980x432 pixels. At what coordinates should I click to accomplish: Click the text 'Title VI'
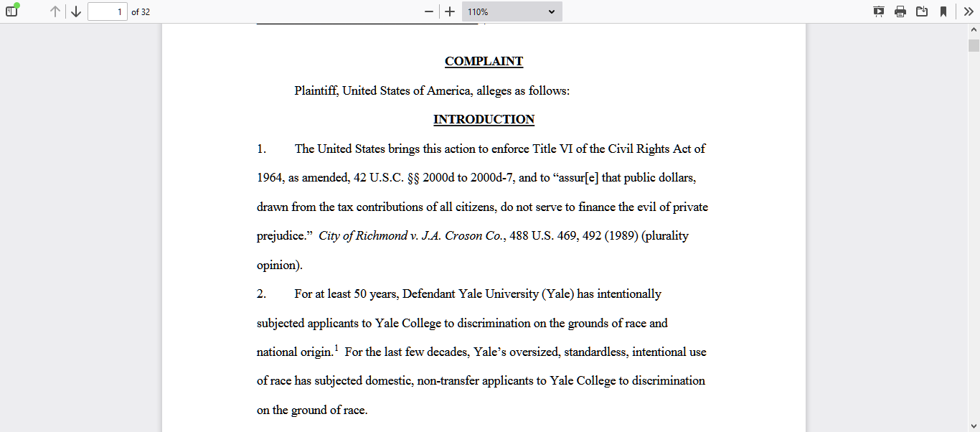(x=552, y=149)
